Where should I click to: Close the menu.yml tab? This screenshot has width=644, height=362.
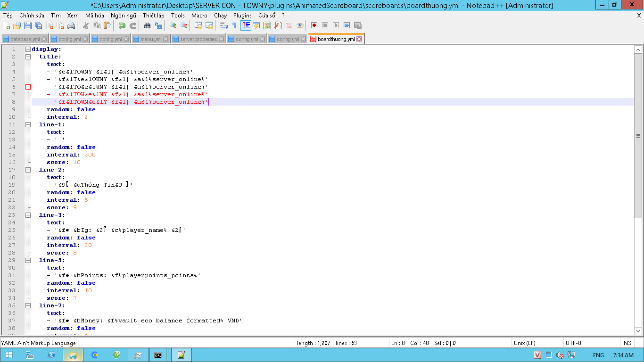(x=165, y=39)
